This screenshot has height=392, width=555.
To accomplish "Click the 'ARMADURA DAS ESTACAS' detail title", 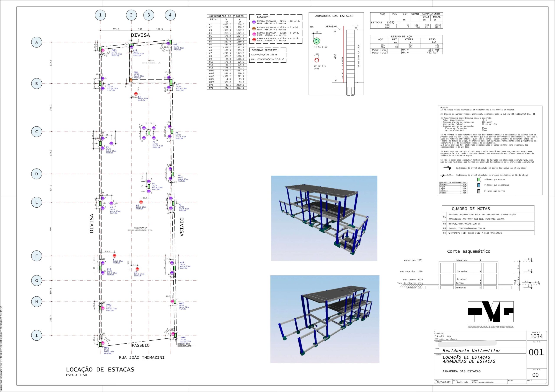I will tap(334, 16).
